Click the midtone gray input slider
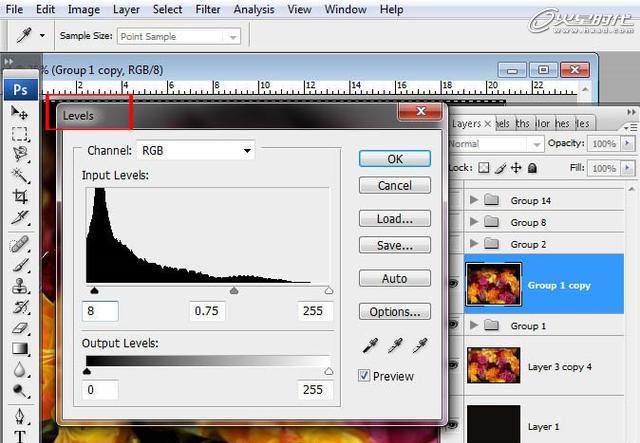 pyautogui.click(x=234, y=291)
